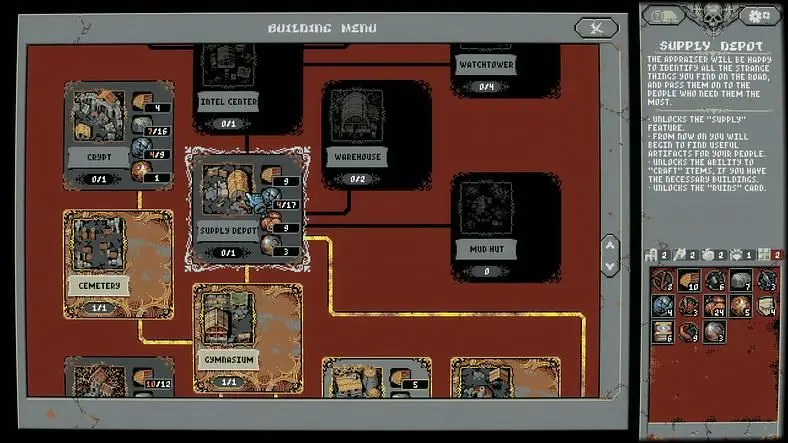Click the Building Menu title

(322, 28)
